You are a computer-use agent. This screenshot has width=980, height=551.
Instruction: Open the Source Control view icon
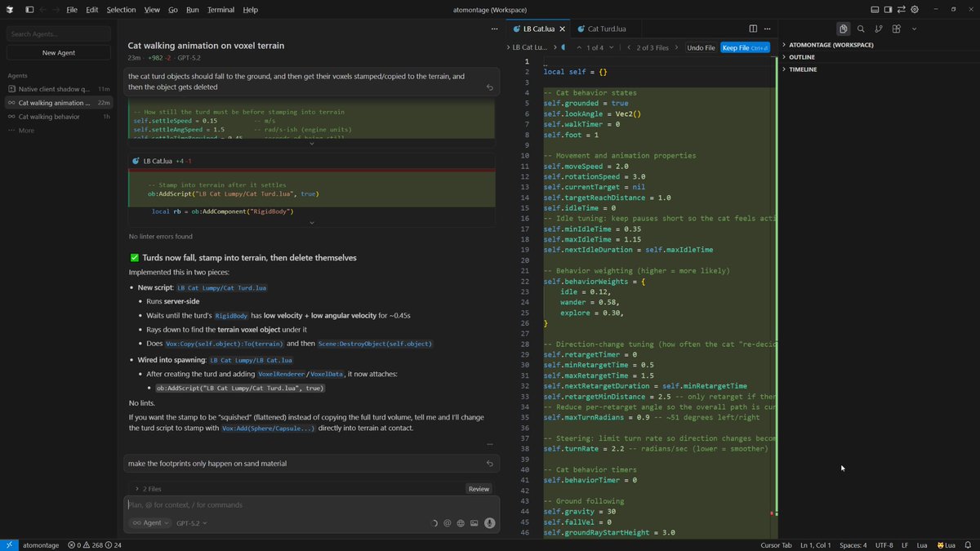point(879,29)
